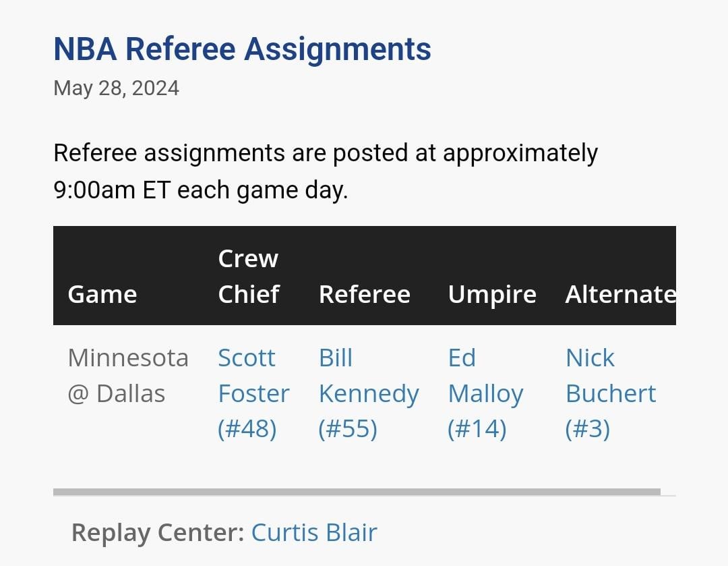The image size is (728, 566).
Task: Click the (#3) number under Nick Buchert
Action: tap(587, 429)
